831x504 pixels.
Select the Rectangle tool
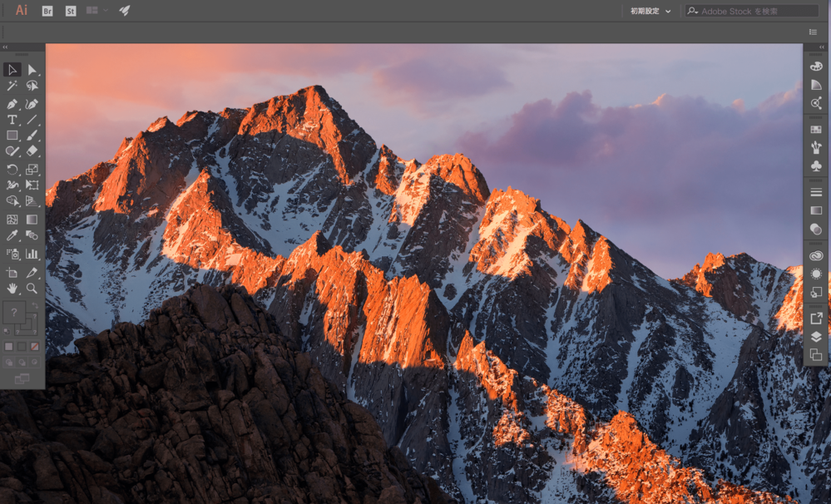coord(12,136)
